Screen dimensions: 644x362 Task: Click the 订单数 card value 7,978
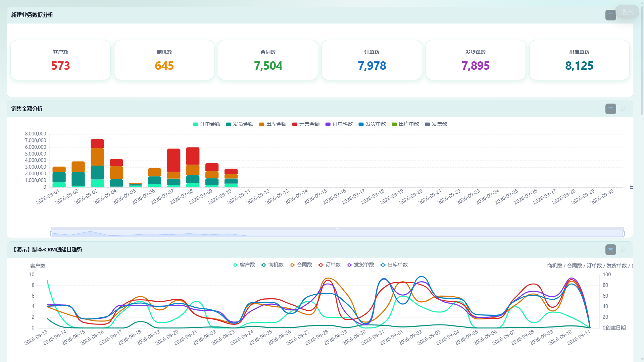[x=372, y=66]
